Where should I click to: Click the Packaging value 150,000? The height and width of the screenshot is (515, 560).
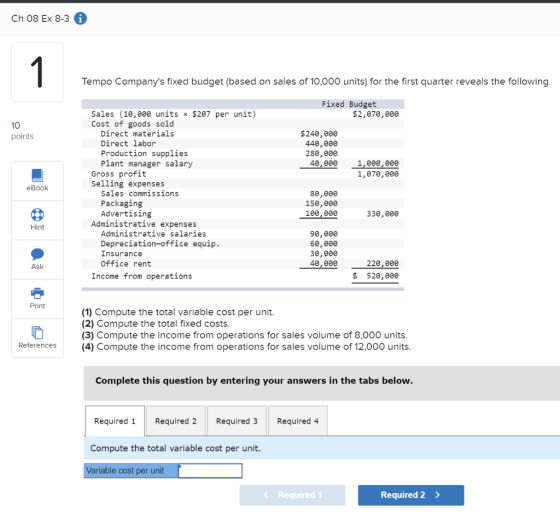tap(321, 203)
